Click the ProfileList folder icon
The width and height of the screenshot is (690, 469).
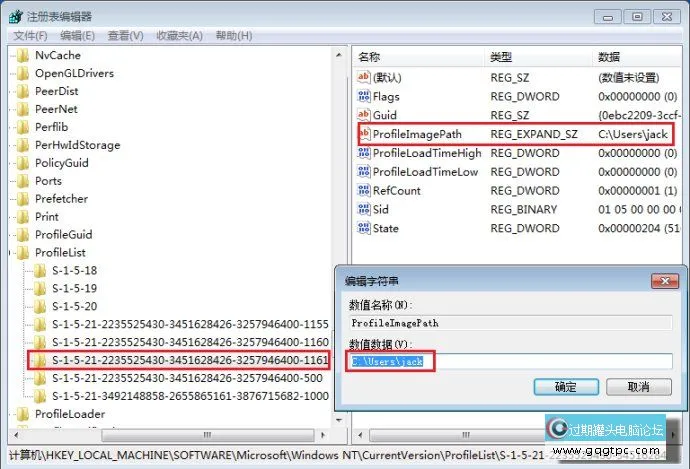pos(23,253)
